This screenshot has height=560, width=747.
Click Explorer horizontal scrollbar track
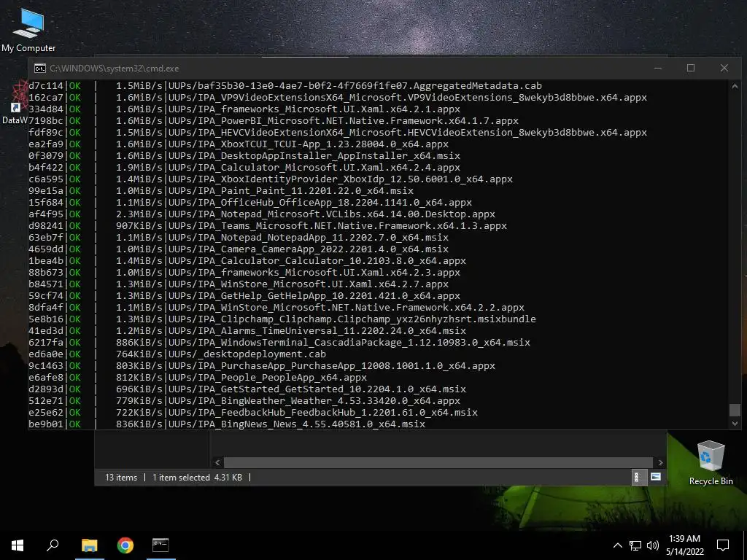438,462
